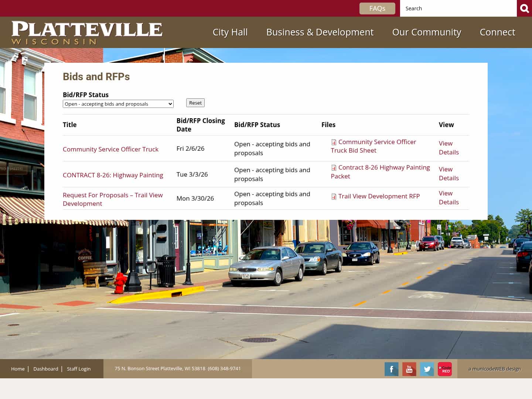Open the Trail View Development RFP PDF
Screen dimensions: 532x399
click(x=379, y=196)
